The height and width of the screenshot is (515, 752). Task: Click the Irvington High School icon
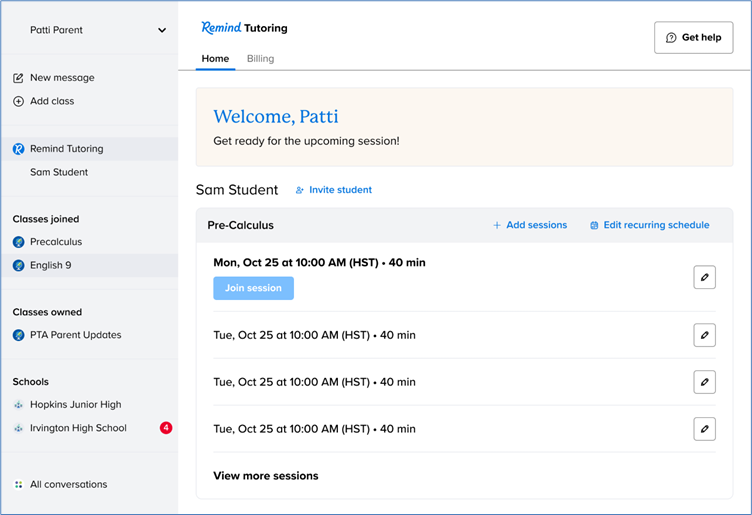(x=18, y=428)
